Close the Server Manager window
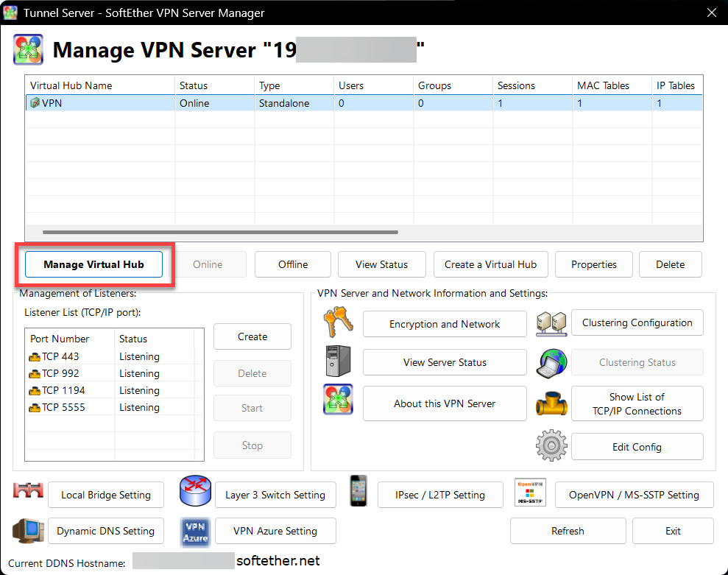The height and width of the screenshot is (575, 728). [x=712, y=13]
